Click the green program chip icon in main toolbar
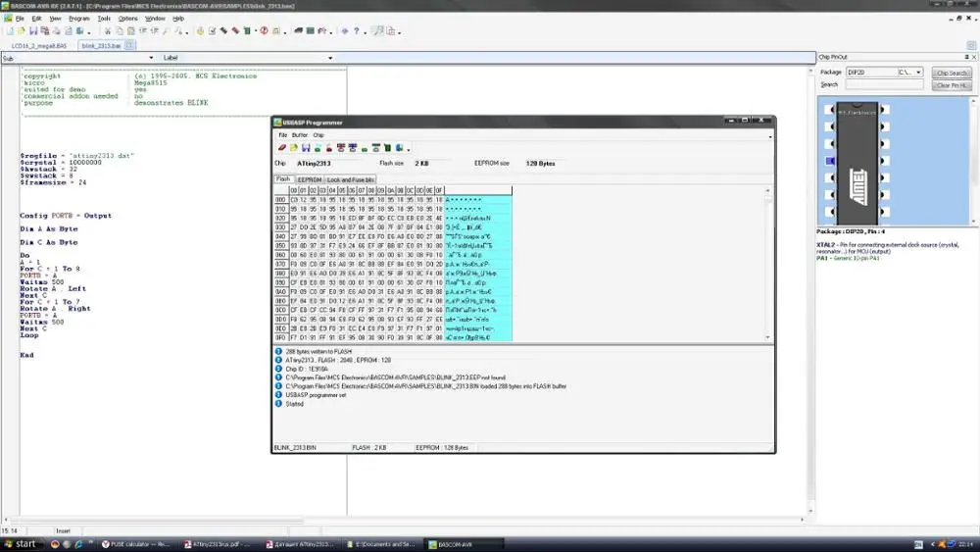 247,30
